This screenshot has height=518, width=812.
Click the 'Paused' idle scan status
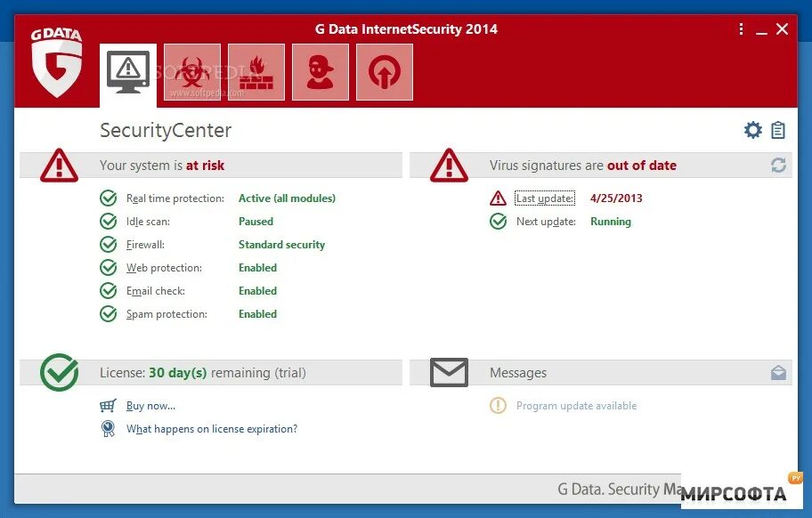click(256, 222)
